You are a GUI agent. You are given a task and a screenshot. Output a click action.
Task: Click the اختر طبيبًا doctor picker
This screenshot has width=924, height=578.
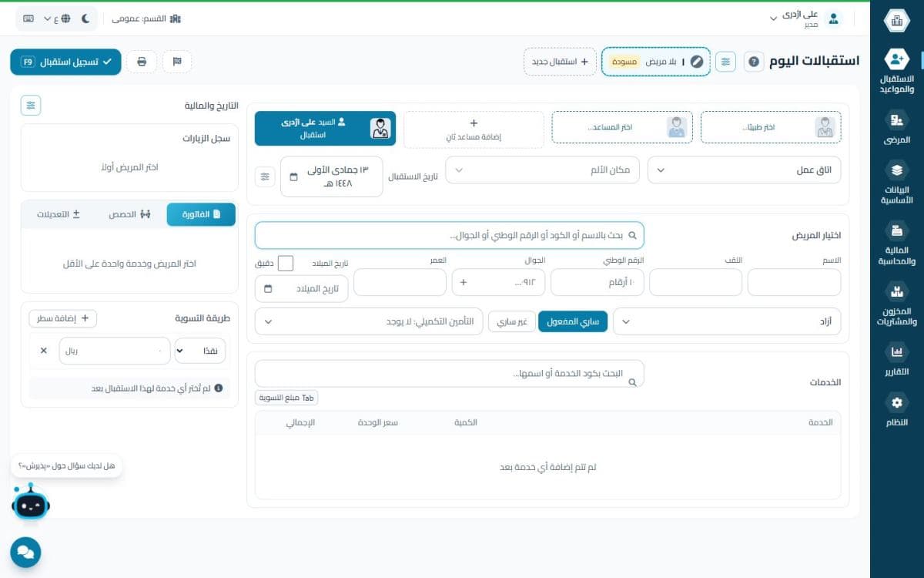click(x=771, y=127)
